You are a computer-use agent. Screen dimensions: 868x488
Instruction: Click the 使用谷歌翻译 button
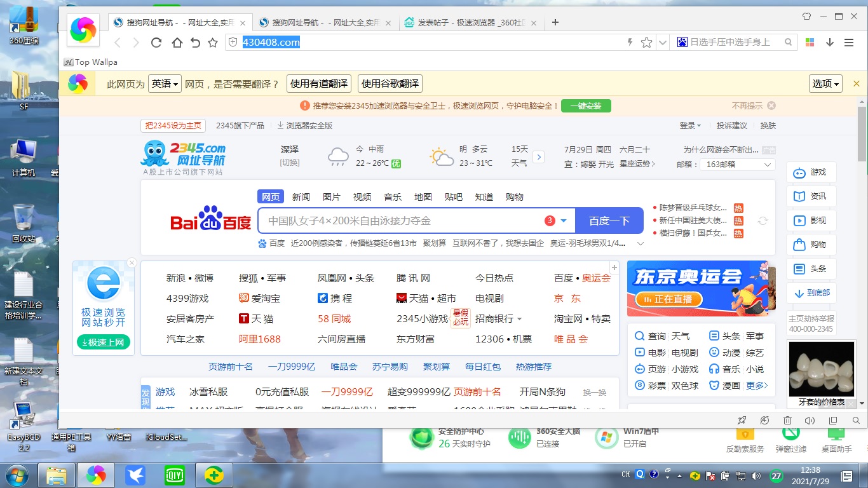pos(390,83)
